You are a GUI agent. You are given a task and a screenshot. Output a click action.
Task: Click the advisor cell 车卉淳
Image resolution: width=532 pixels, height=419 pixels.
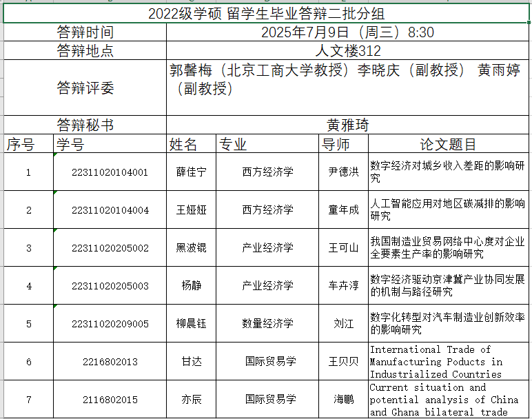343,285
